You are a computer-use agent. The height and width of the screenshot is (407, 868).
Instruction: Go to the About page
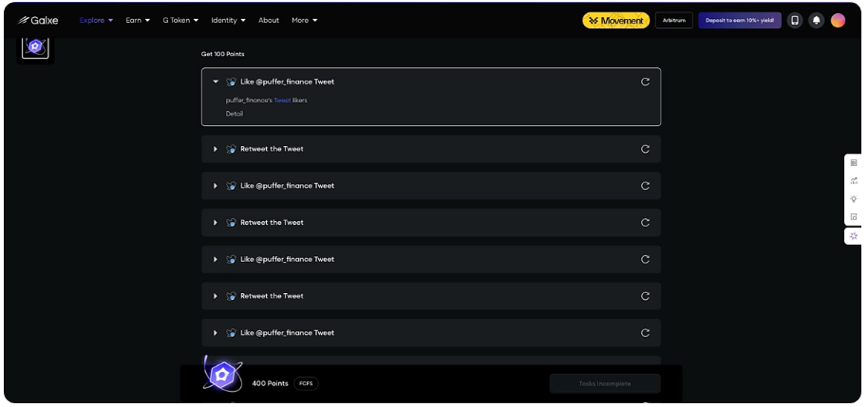tap(269, 21)
